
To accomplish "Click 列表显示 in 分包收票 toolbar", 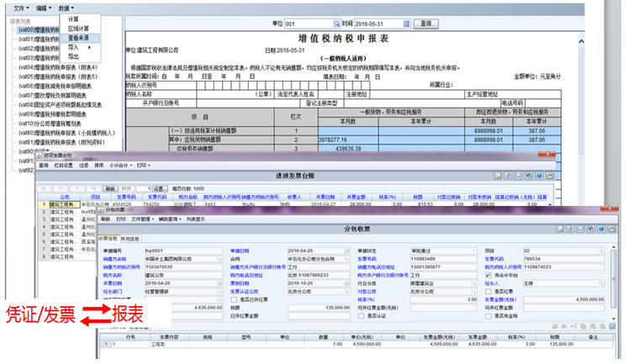I will pos(196,219).
